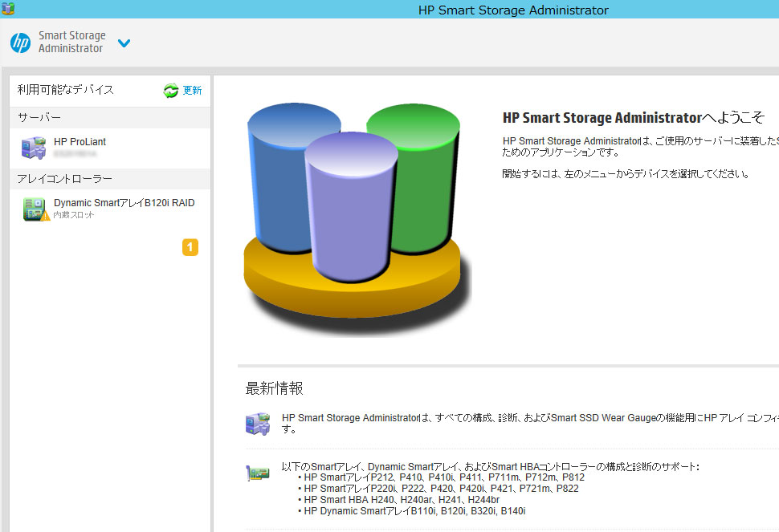
Task: Click the Smart Storage Administrator header title
Action: pos(72,43)
